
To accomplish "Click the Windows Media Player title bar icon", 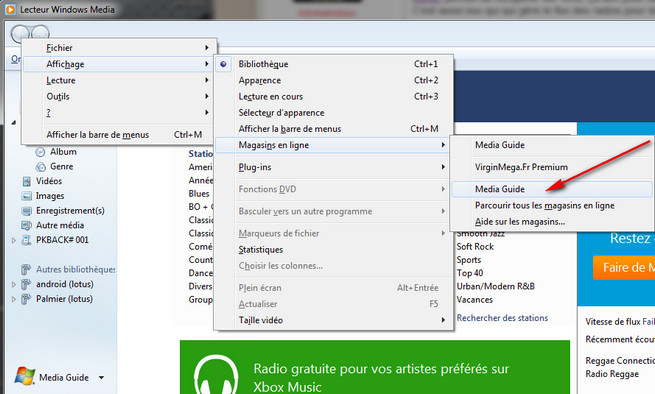I will click(x=10, y=9).
